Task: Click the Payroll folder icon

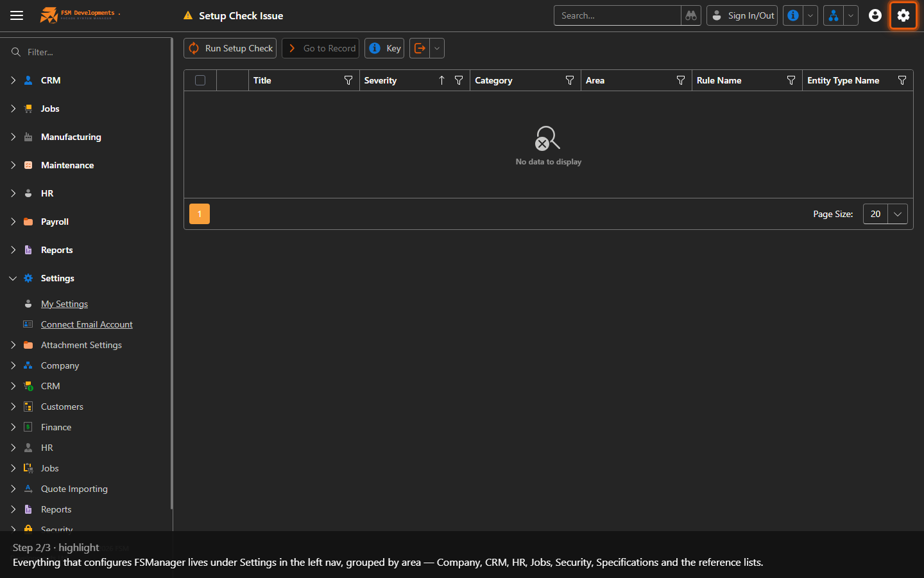Action: [x=28, y=222]
